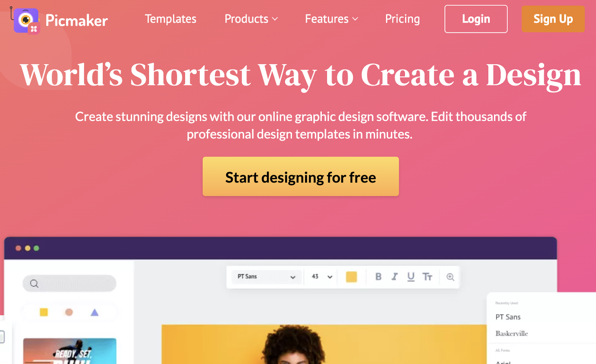The height and width of the screenshot is (364, 596).
Task: Select the text case Tt icon
Action: [x=427, y=276]
